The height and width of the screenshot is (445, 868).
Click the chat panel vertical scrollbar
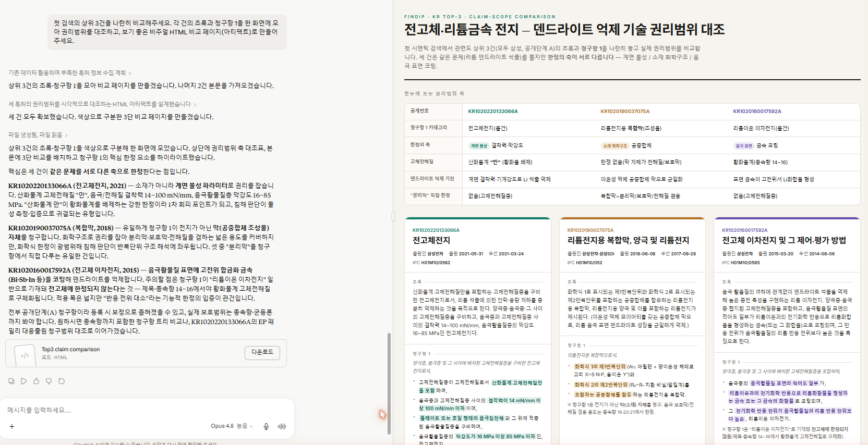tap(389, 383)
